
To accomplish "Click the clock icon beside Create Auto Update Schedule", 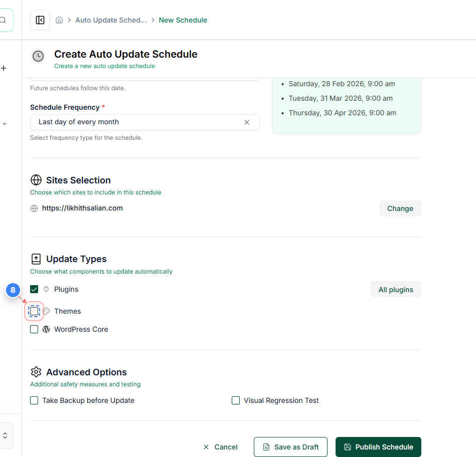I will pyautogui.click(x=38, y=56).
